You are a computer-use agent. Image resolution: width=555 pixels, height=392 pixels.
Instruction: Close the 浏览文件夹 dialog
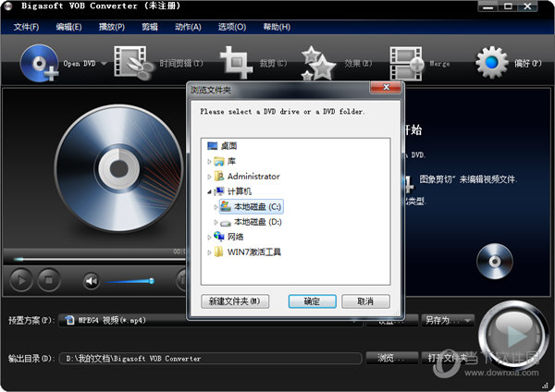coord(386,88)
